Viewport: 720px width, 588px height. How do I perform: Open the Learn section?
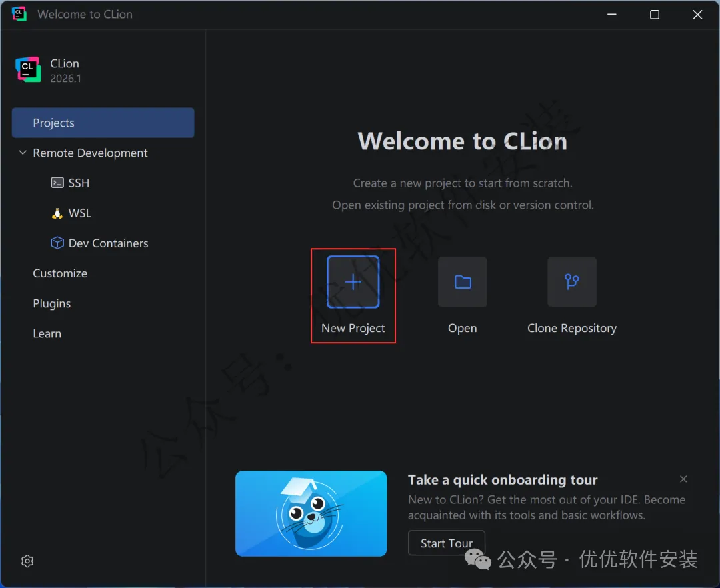tap(47, 333)
